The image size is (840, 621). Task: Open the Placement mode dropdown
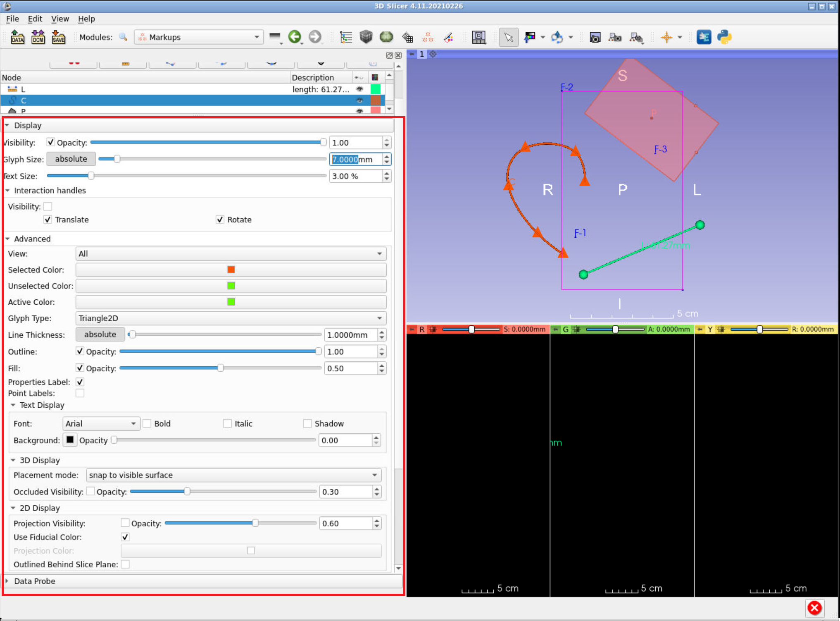233,475
